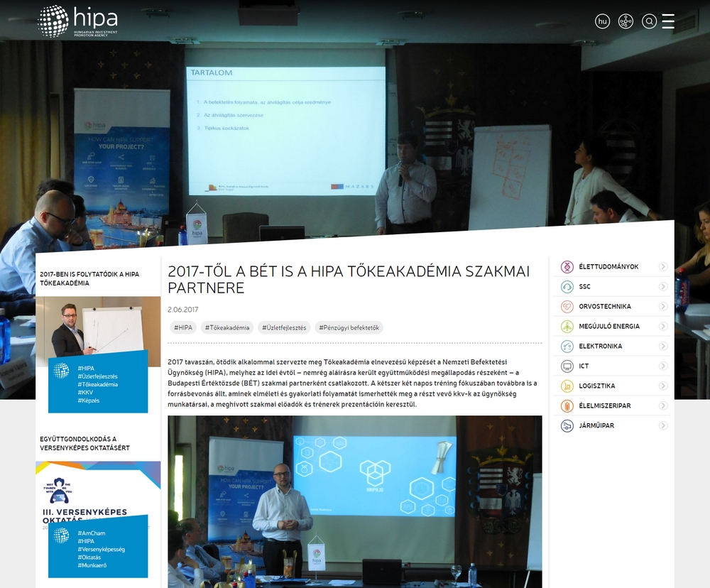Click the #Versenyképesség tag in sidebar card
The height and width of the screenshot is (588, 710).
[x=101, y=549]
